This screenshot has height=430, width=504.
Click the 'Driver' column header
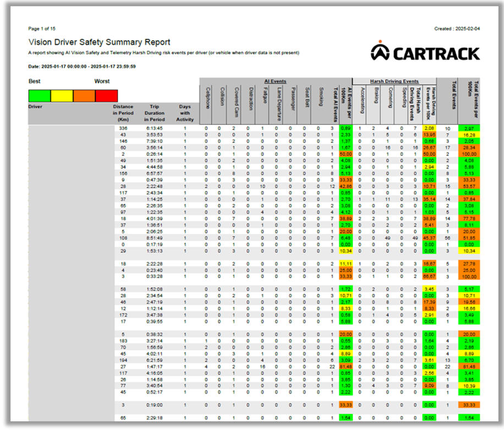[35, 106]
